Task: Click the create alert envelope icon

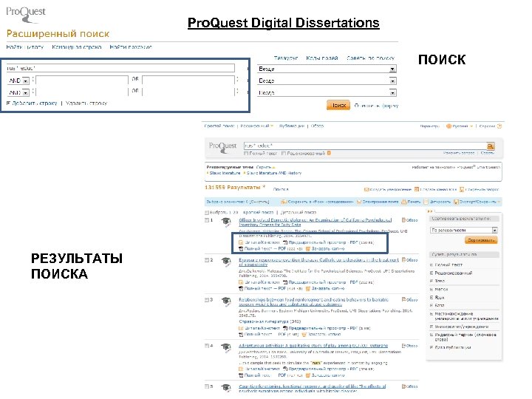Action: pos(366,189)
